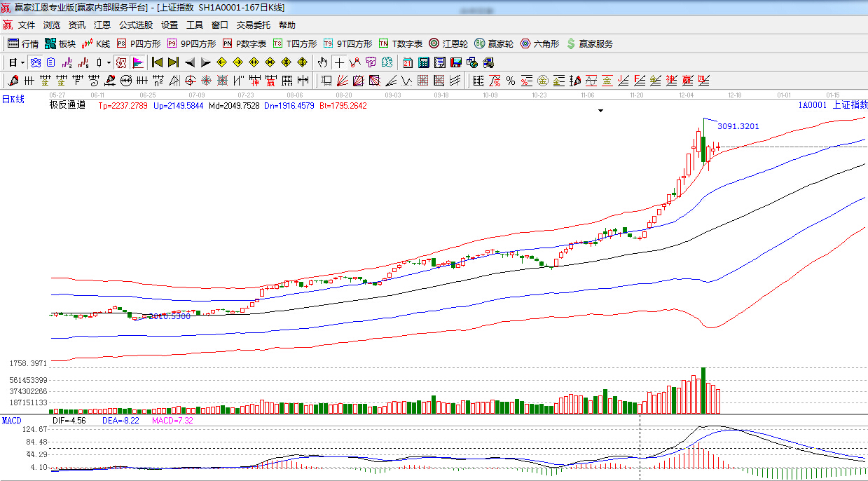Expand the candlestick style dropdown arrow
The image size is (868, 481).
(109, 62)
